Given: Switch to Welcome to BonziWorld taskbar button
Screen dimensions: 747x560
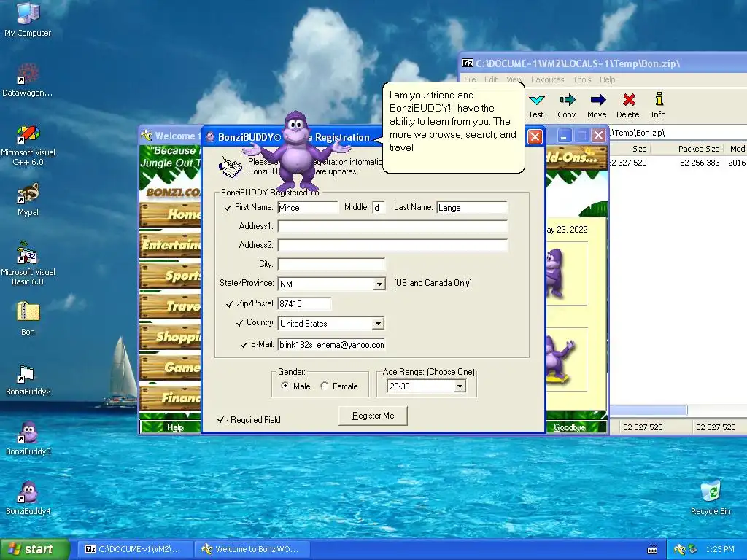Looking at the screenshot, I should click(252, 549).
